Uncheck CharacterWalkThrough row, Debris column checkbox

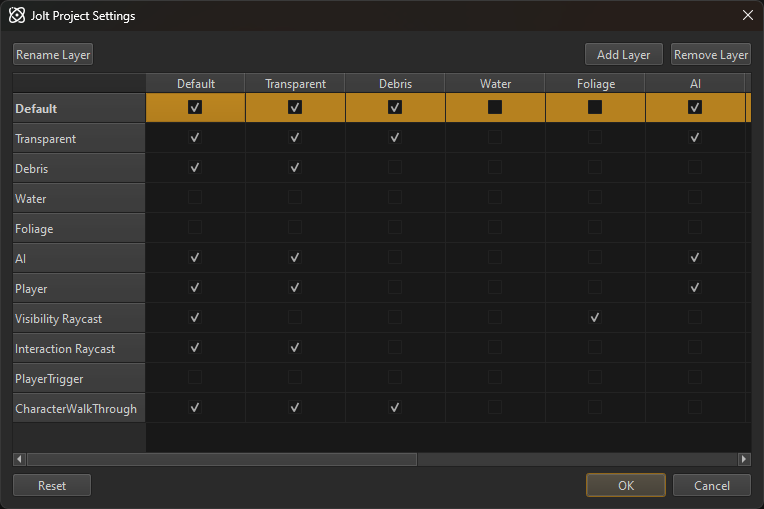395,407
